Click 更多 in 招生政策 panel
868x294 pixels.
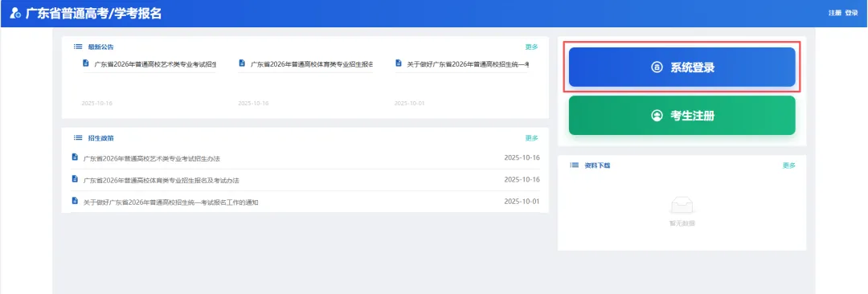[531, 138]
